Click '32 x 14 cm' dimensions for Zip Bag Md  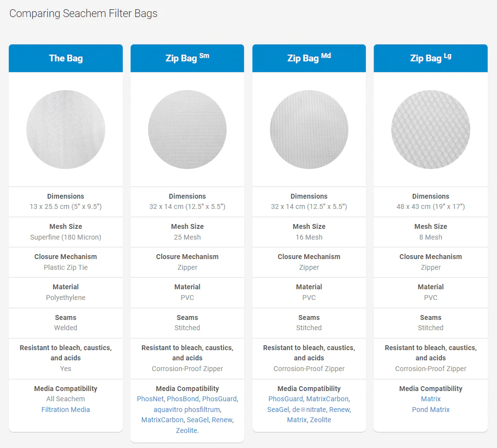click(309, 206)
